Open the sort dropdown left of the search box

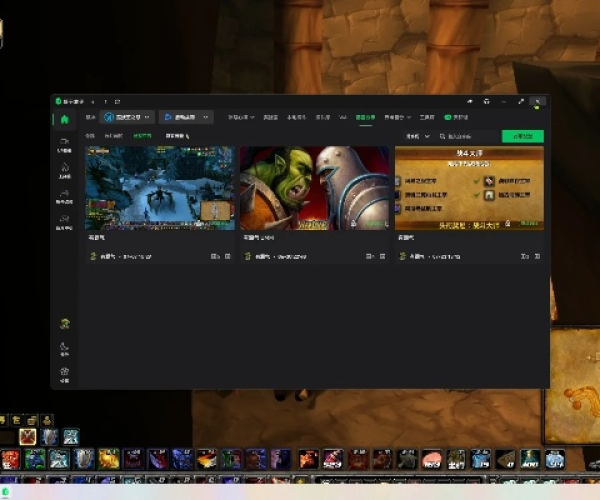point(417,136)
